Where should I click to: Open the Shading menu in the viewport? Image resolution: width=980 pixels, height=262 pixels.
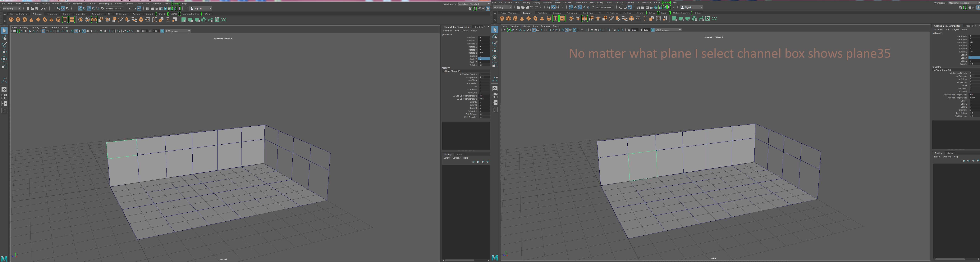pos(24,27)
